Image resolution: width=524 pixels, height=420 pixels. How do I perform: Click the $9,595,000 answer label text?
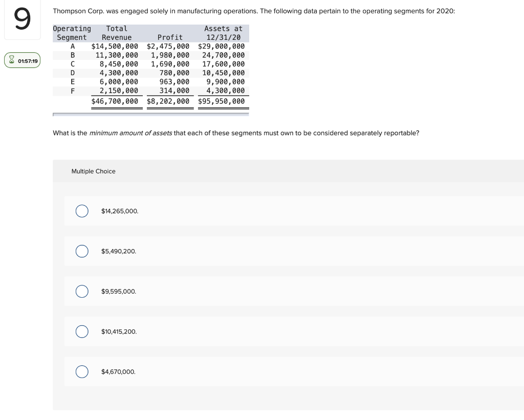(x=119, y=292)
